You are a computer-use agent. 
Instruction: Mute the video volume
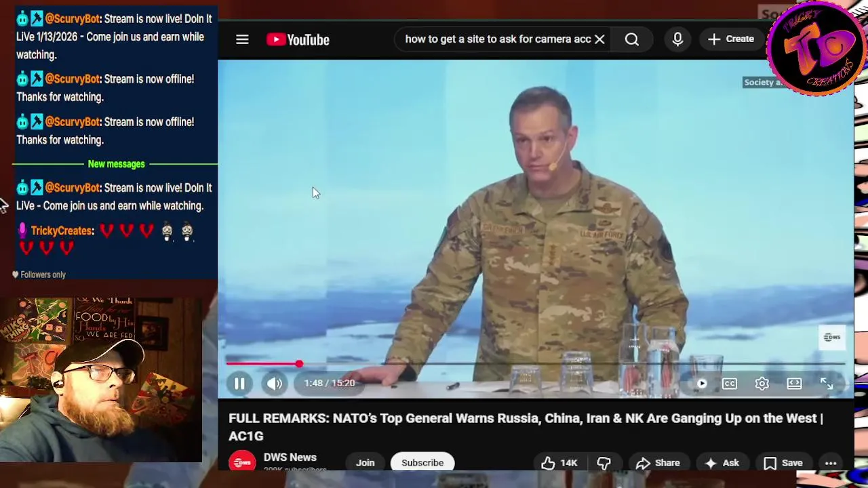tap(274, 384)
